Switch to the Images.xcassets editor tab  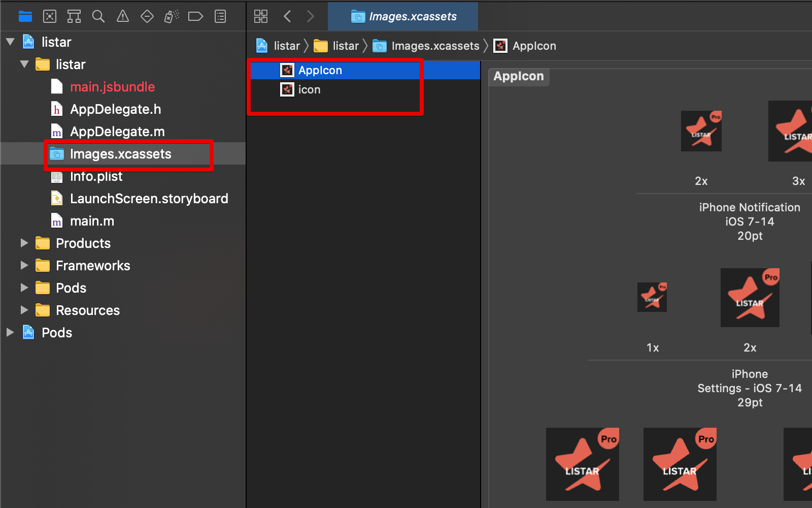pyautogui.click(x=403, y=16)
